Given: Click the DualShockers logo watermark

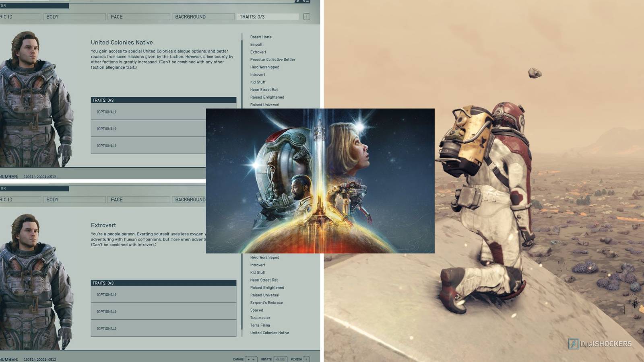Looking at the screenshot, I should [600, 344].
